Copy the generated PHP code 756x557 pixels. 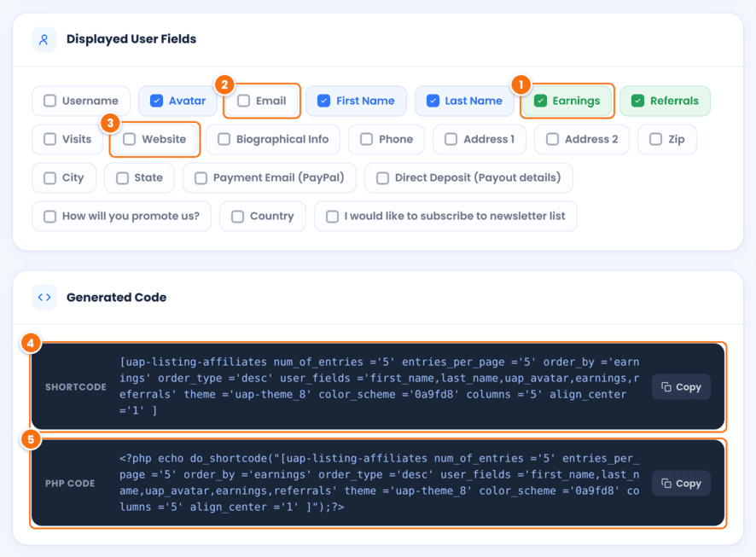click(681, 484)
